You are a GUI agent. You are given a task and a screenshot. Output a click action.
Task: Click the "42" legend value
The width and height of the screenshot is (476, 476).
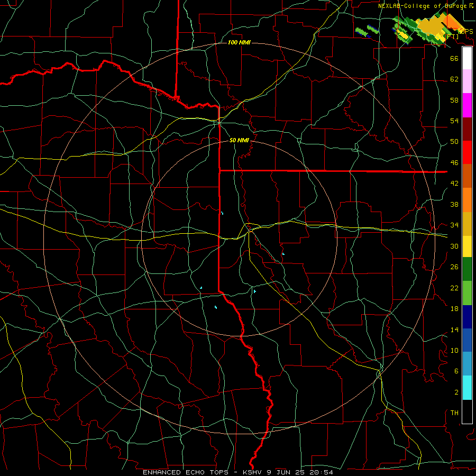click(454, 184)
